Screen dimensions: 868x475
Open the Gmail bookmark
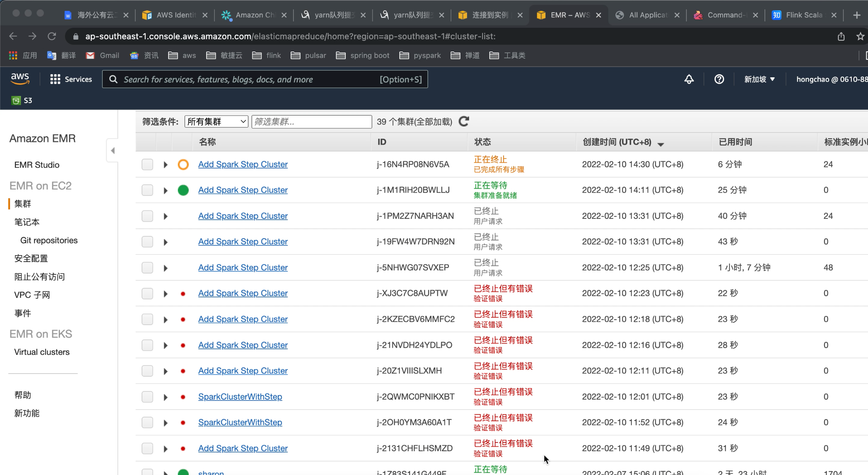click(102, 56)
